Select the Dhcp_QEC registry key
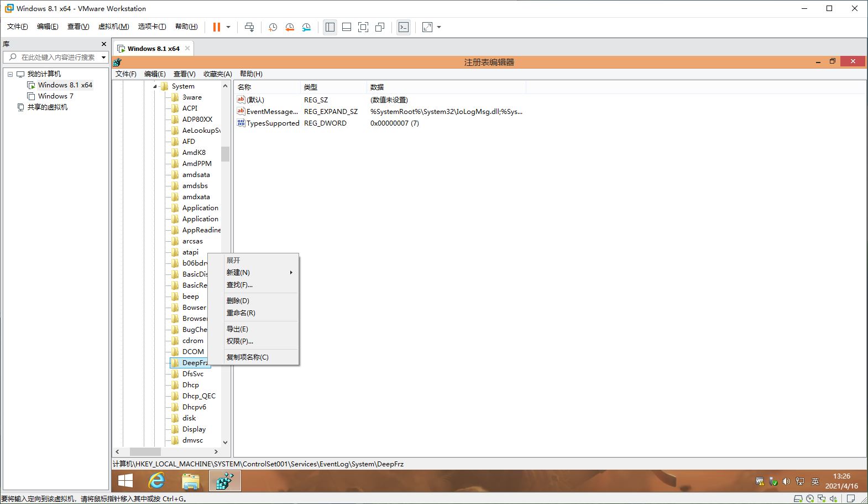Viewport: 868px width, 504px height. coord(199,396)
